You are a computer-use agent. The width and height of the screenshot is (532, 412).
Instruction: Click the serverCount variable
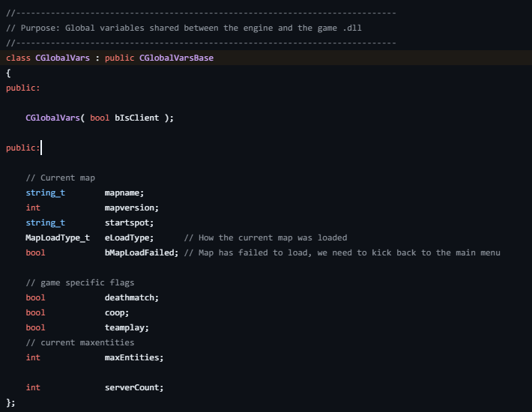[x=131, y=387]
